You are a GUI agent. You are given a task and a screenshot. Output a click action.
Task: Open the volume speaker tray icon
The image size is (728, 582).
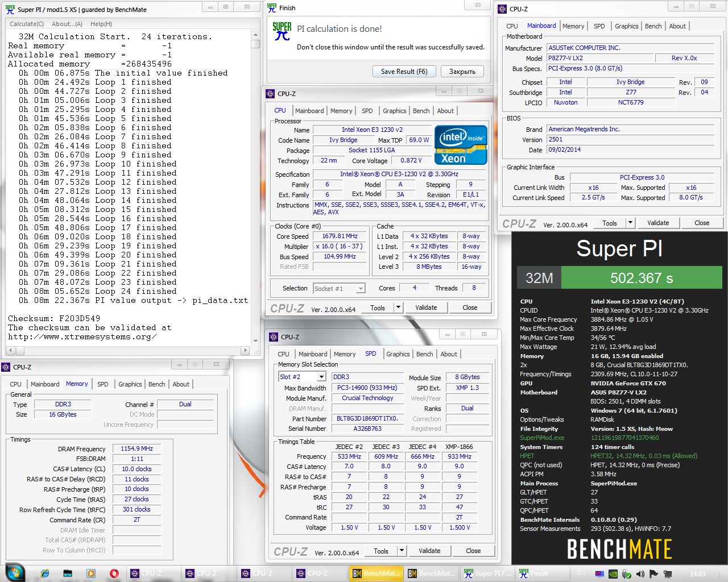(640, 574)
